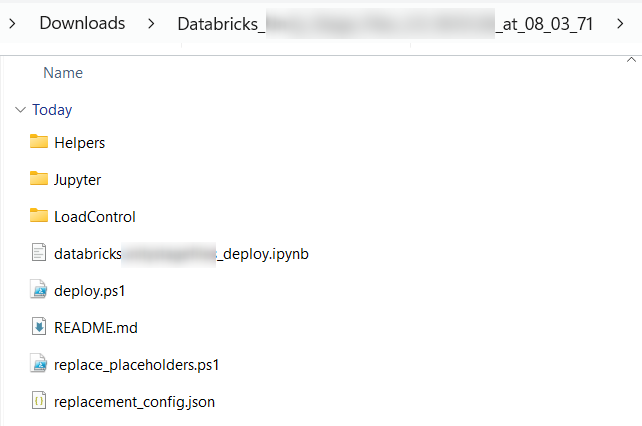Viewport: 642px width, 426px height.
Task: Select the Today group header label
Action: pyautogui.click(x=52, y=110)
